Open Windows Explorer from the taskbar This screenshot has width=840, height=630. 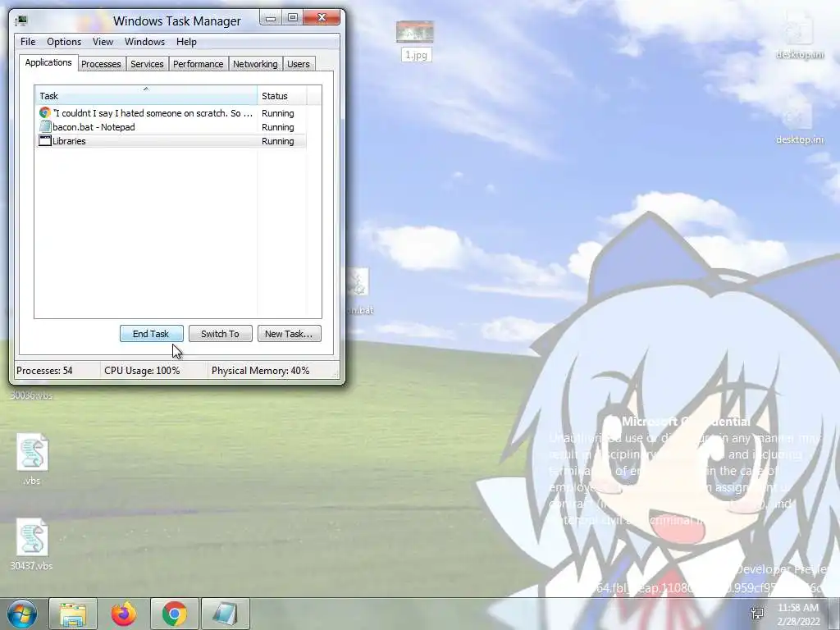click(73, 614)
